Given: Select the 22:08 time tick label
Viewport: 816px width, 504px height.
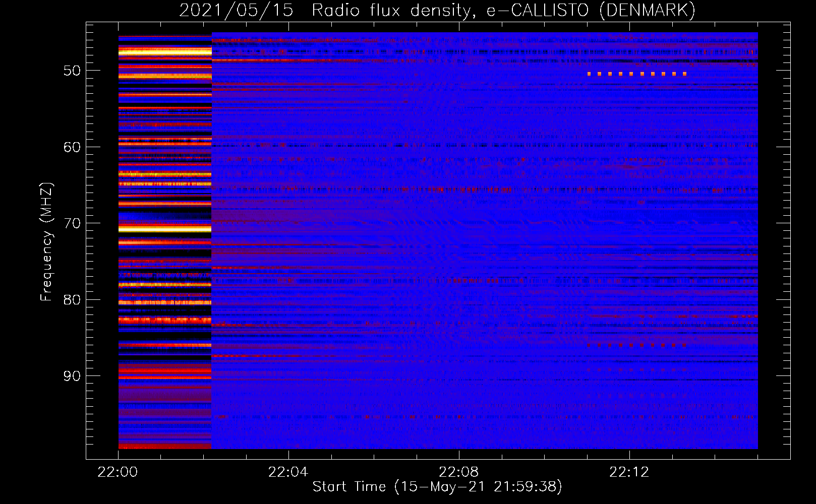Looking at the screenshot, I should [x=458, y=472].
